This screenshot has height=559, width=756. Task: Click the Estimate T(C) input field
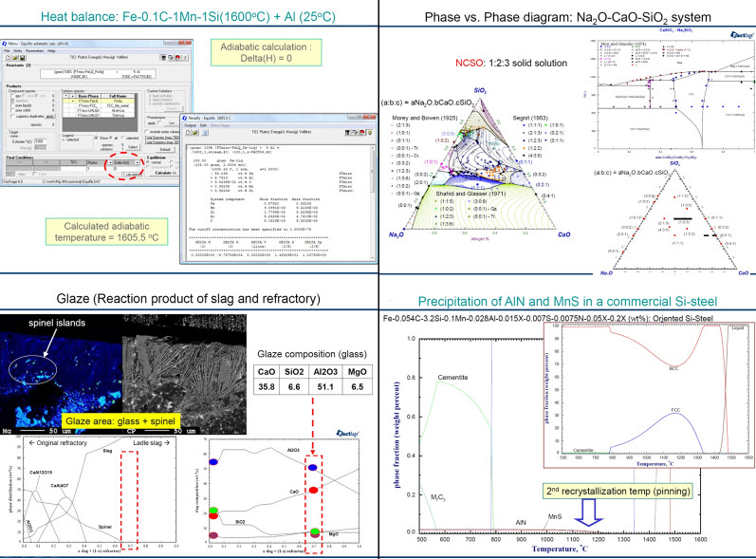point(40,141)
